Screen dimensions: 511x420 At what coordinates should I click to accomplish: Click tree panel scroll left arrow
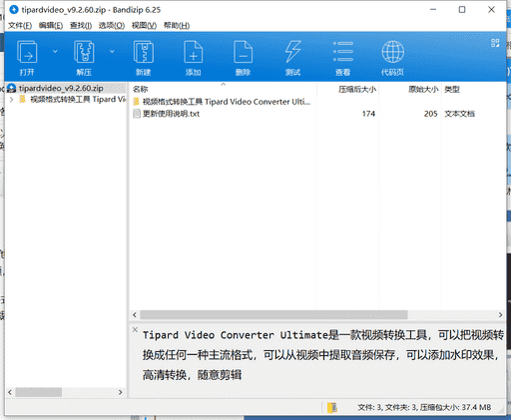10,392
